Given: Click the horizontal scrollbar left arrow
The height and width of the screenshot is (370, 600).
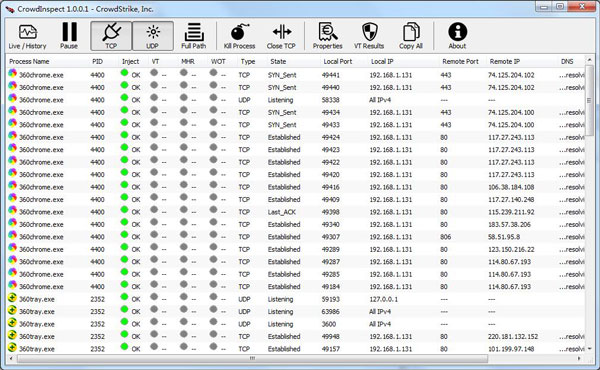Looking at the screenshot, I should pyautogui.click(x=11, y=359).
